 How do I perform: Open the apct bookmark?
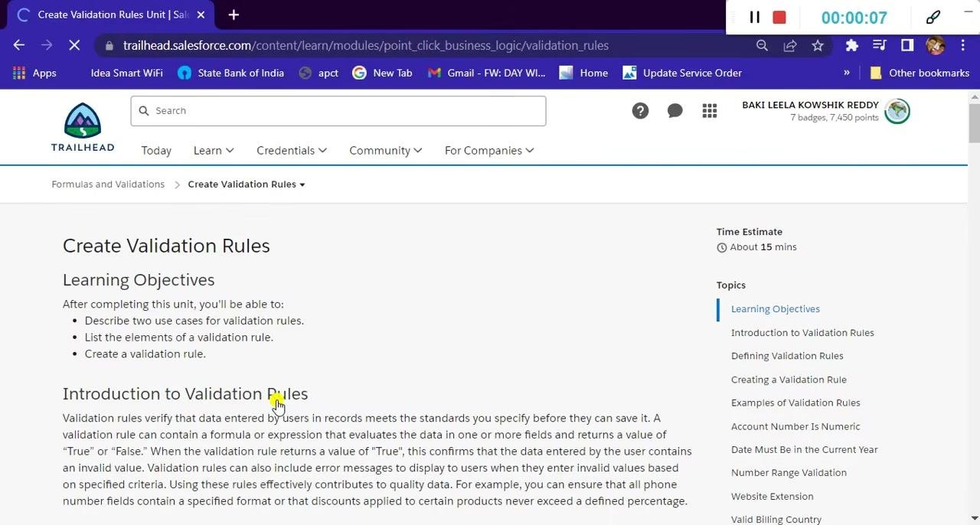tap(318, 73)
